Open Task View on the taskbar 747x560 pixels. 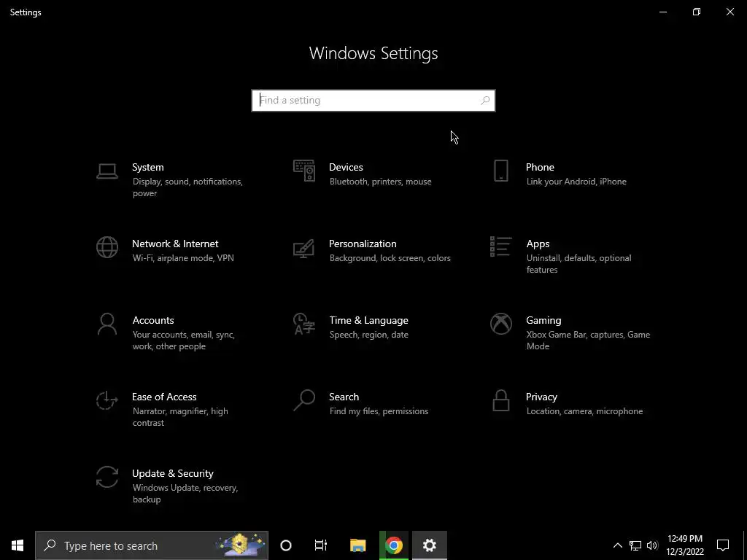click(x=321, y=545)
